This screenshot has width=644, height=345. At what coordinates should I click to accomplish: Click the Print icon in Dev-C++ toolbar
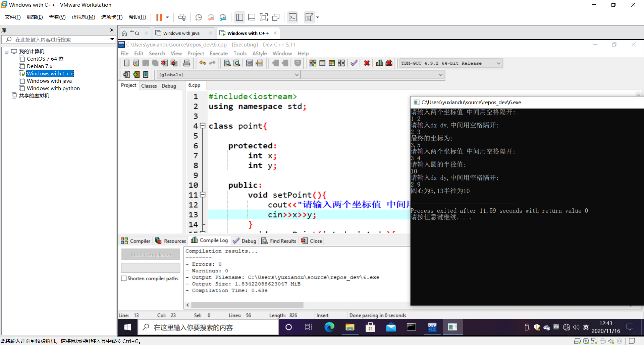click(187, 63)
